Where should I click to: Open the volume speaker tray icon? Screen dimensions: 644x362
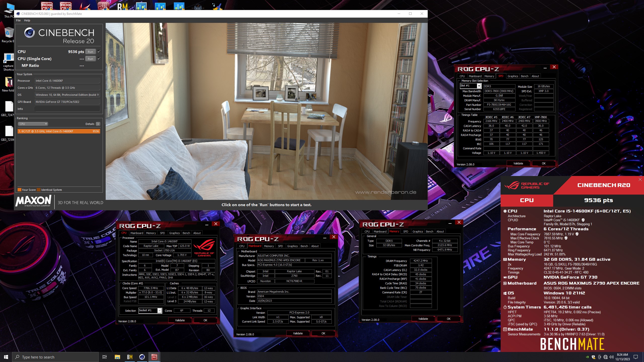[612, 357]
